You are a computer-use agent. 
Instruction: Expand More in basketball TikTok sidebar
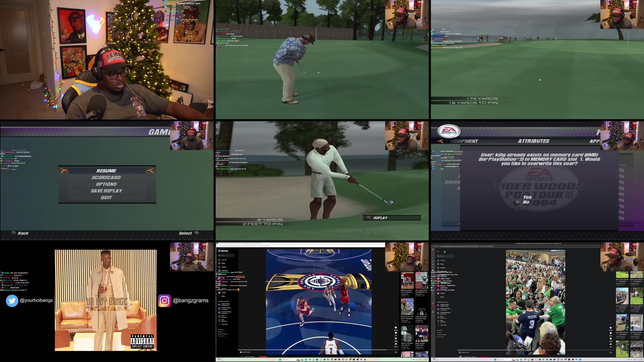[x=223, y=296]
